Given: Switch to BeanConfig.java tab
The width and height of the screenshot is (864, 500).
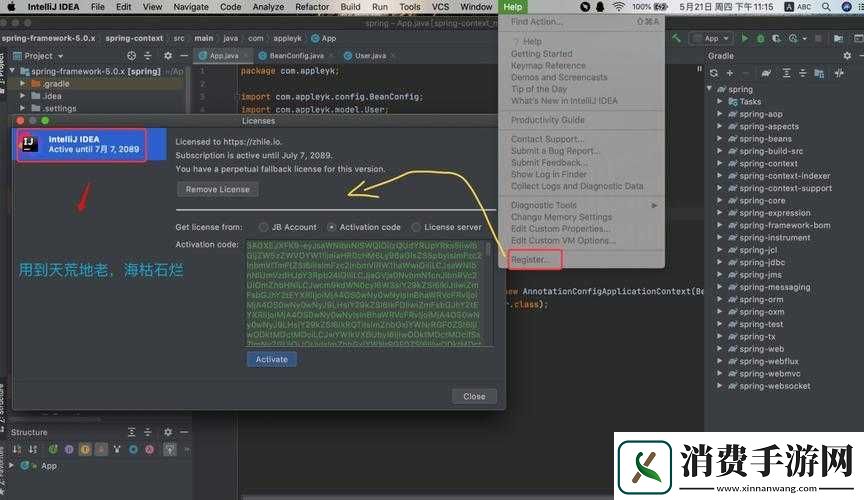Looking at the screenshot, I should 296,56.
